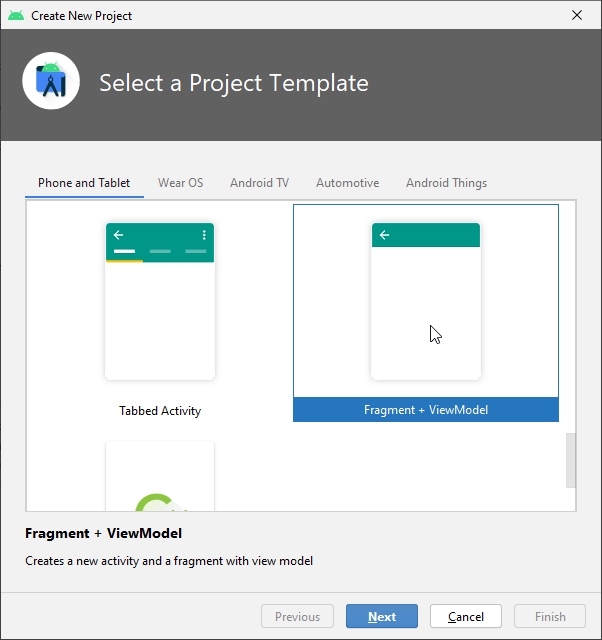This screenshot has height=640, width=602.
Task: Click the back arrow in Tabbed Activity preview
Action: coord(118,235)
